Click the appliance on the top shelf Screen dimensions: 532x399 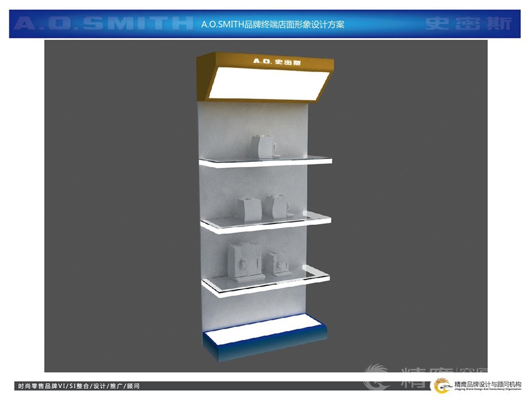265,147
